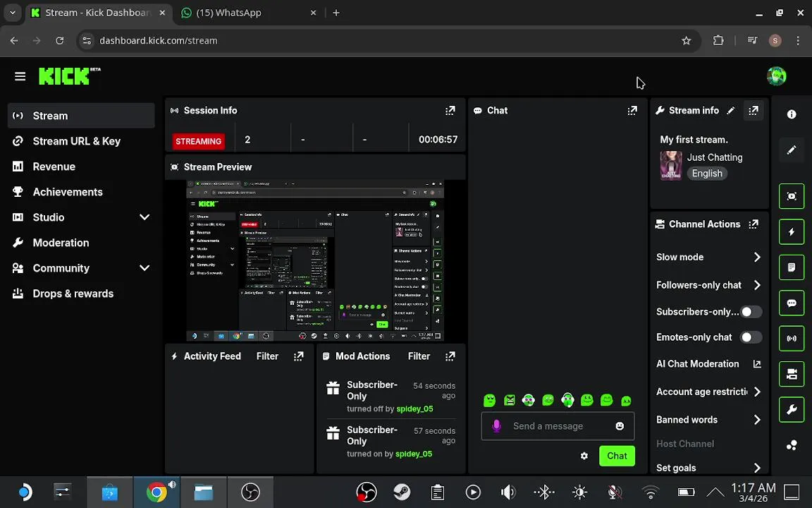Toggle the Mod Actions panel icon in right sidebar

[x=792, y=267]
